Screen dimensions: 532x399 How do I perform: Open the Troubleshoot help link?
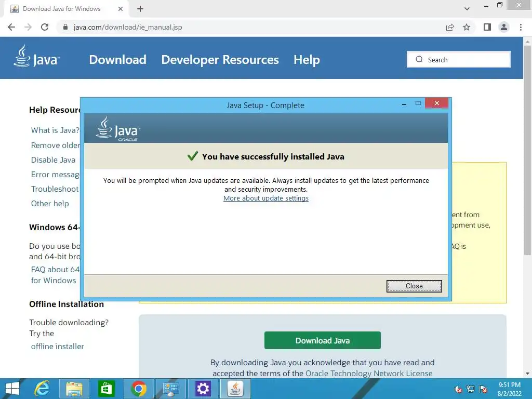55,189
